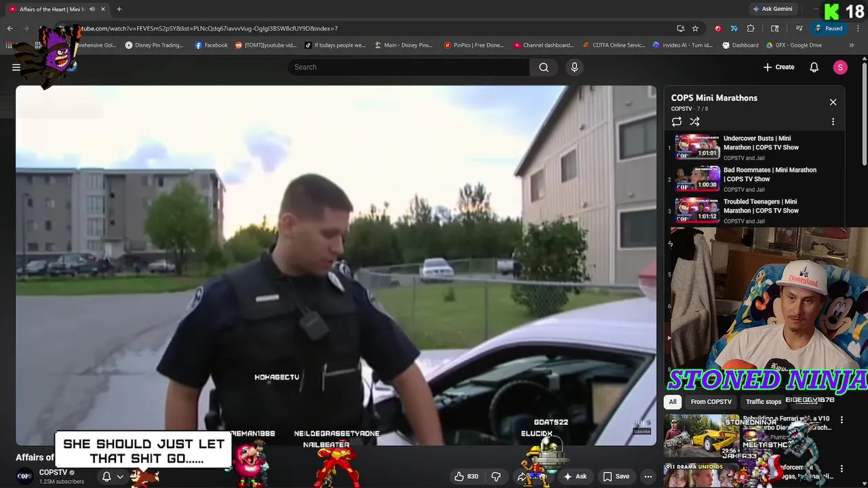Screen dimensions: 868x488
Task: Open a new browser tab
Action: (119, 9)
